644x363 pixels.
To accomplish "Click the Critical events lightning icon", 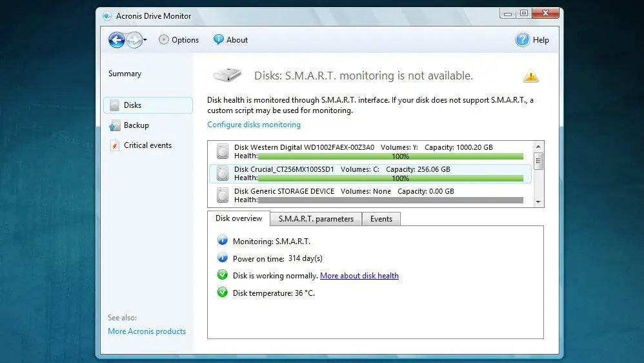I will [x=115, y=145].
